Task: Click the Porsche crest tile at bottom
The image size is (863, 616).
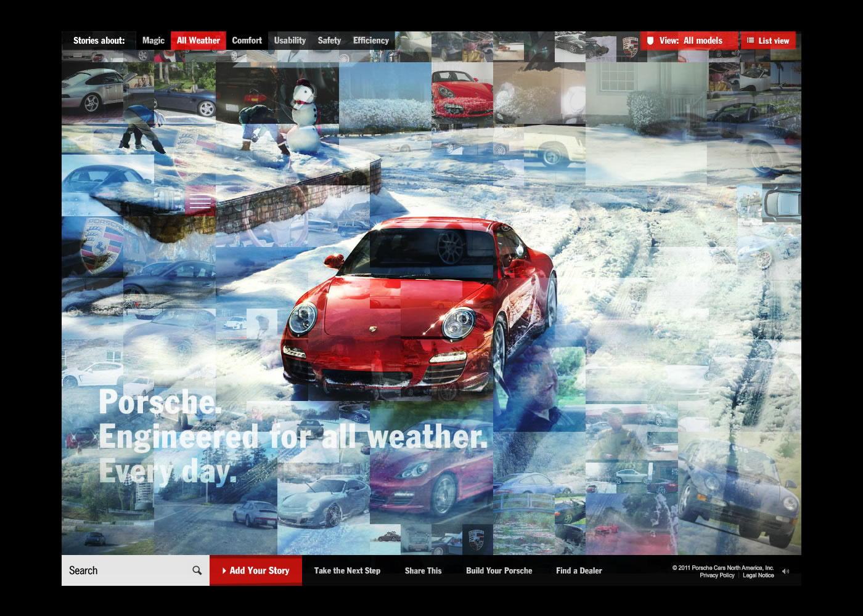Action: 476,539
